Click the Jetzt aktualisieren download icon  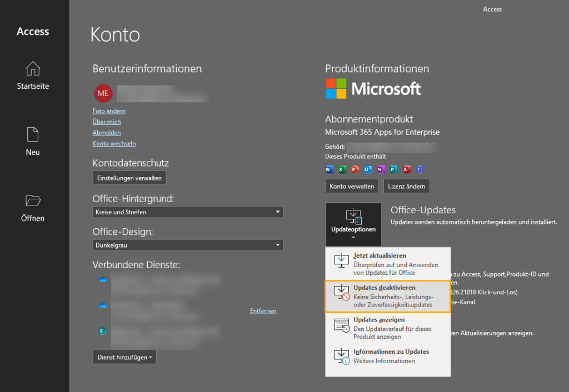[x=342, y=260]
